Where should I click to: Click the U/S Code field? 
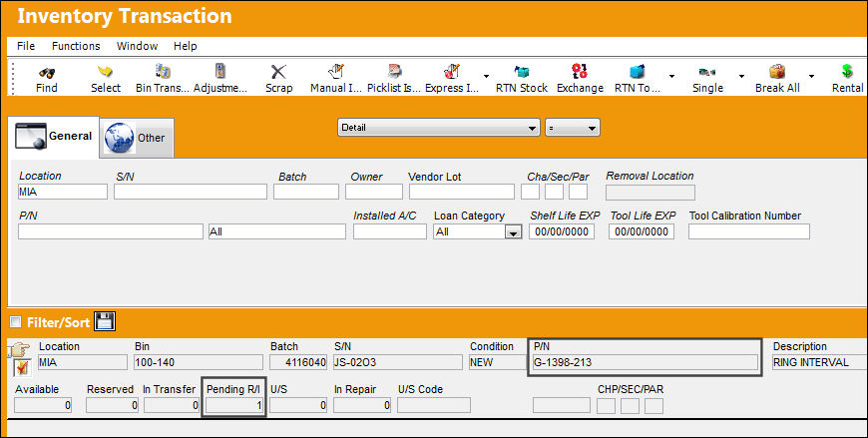click(433, 405)
